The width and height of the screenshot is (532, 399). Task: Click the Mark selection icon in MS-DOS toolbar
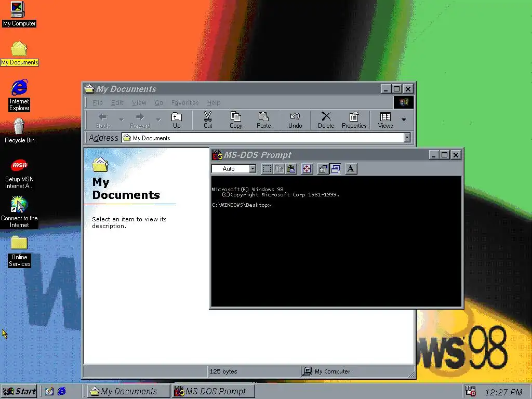(267, 169)
